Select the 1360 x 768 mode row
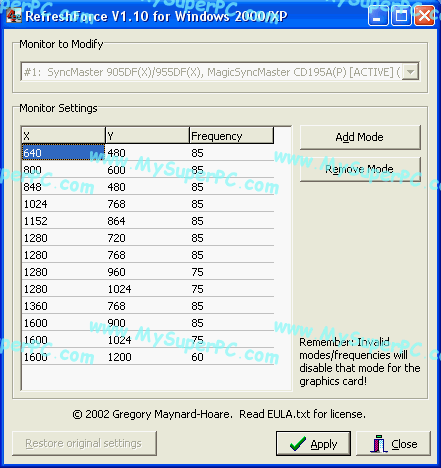The image size is (441, 468). 148,306
